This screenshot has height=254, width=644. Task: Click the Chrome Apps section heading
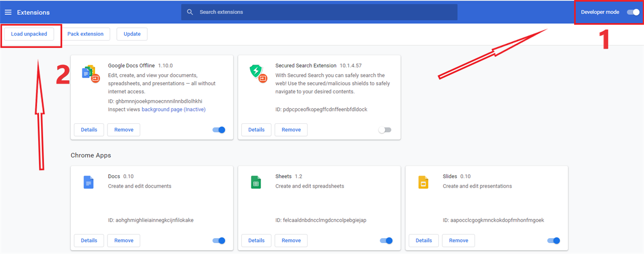(91, 155)
